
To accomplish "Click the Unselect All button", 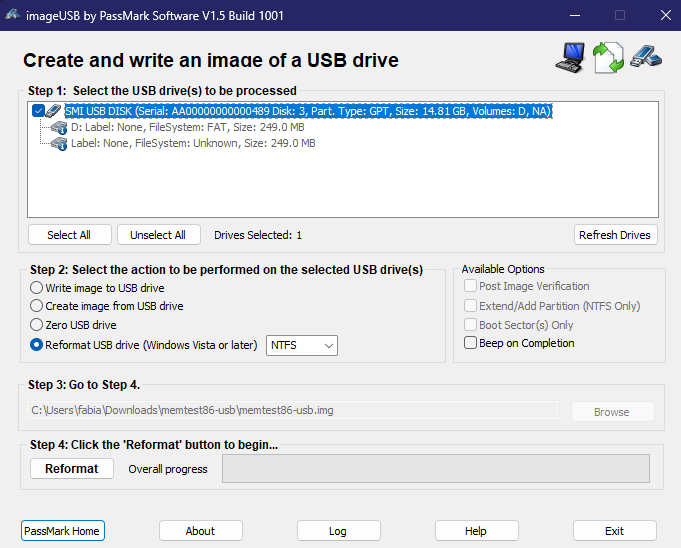I will coord(159,235).
